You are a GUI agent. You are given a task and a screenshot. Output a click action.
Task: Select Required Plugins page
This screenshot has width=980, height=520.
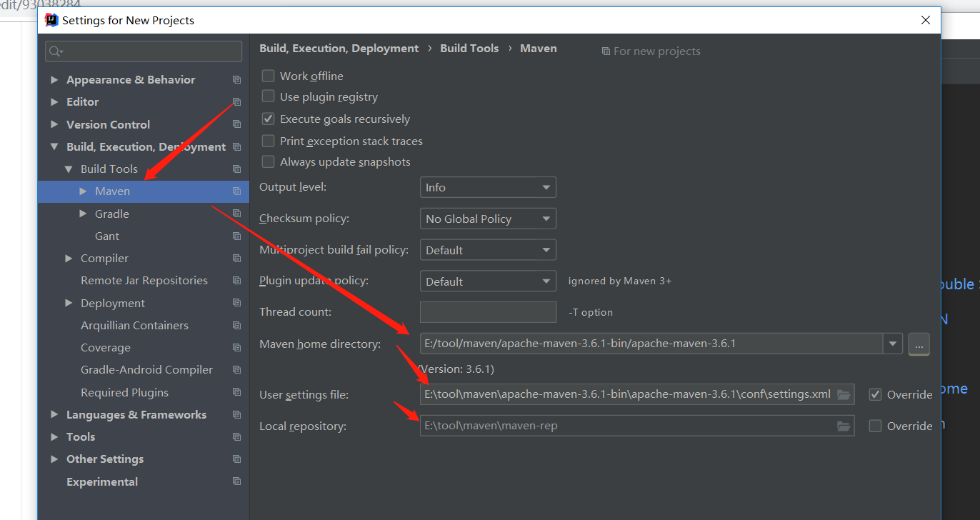[x=124, y=392]
